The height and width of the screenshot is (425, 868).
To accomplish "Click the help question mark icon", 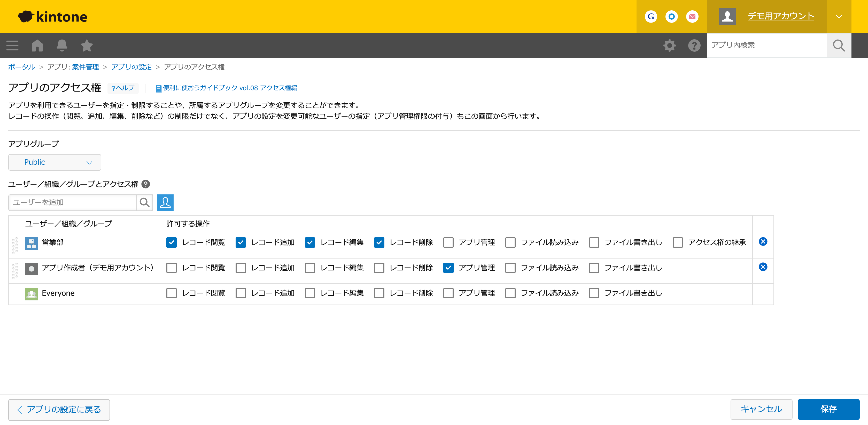I will 694,45.
